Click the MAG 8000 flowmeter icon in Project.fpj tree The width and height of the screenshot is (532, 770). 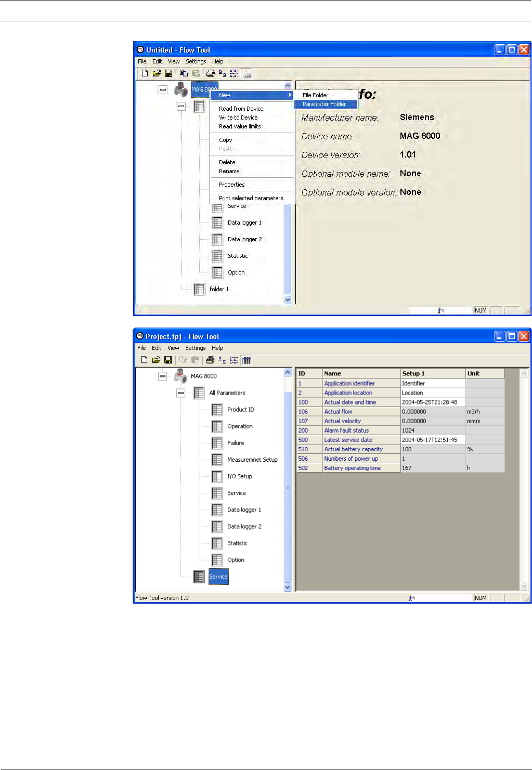180,376
